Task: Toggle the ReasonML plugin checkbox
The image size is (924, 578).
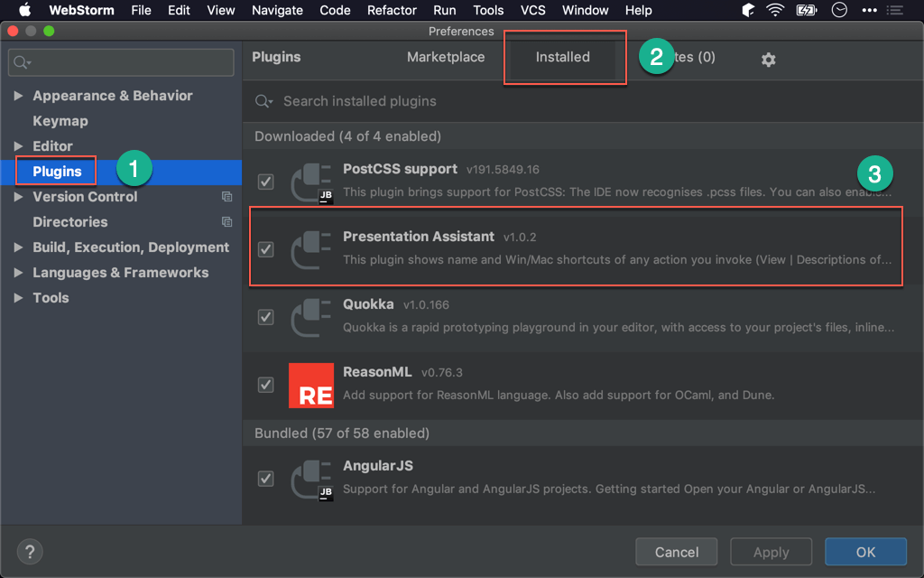Action: [266, 385]
